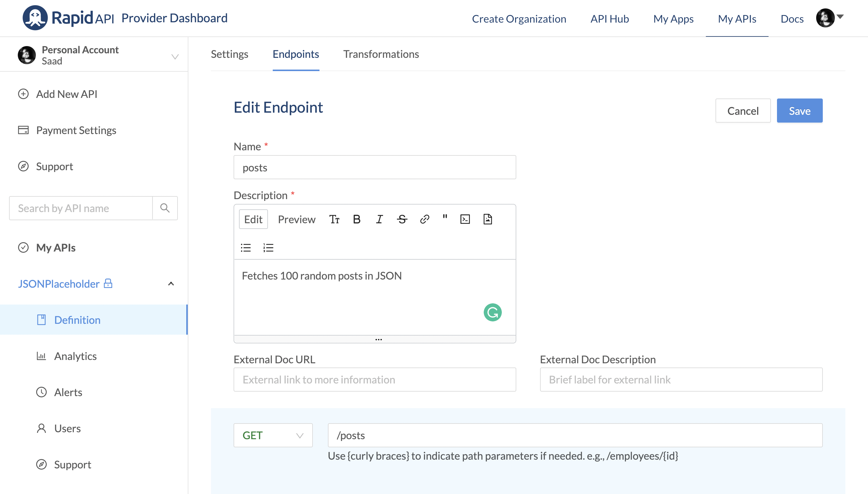Add a numbered ordered list
The width and height of the screenshot is (868, 494).
[268, 248]
